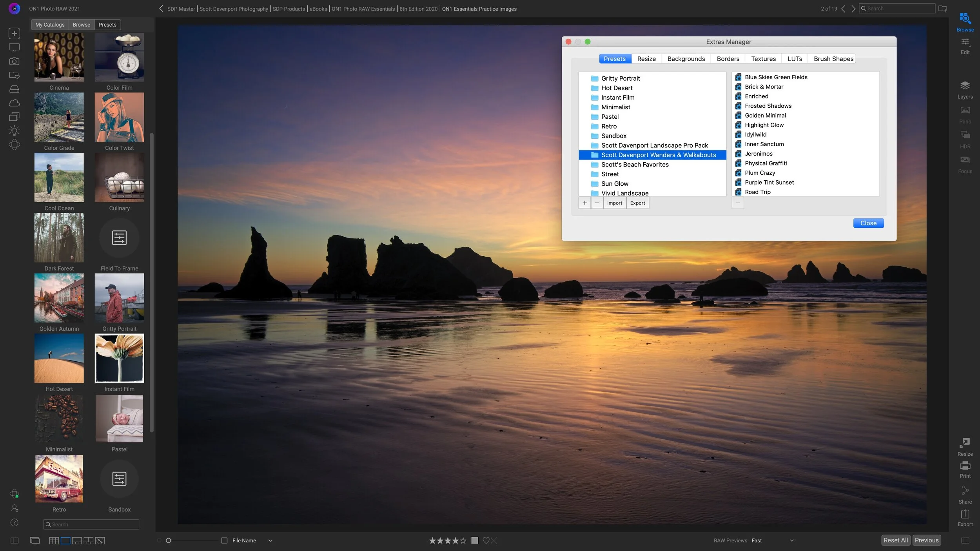Viewport: 980px width, 551px height.
Task: Click the Import button under the presets list
Action: pos(615,203)
